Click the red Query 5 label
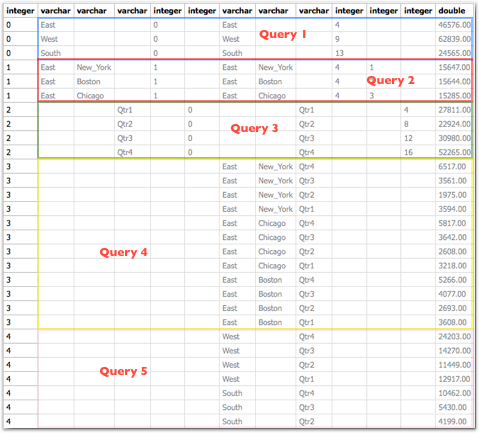 [x=123, y=371]
